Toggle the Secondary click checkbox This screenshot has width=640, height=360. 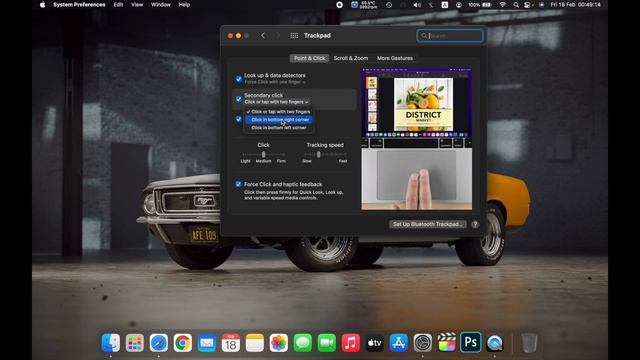[239, 99]
